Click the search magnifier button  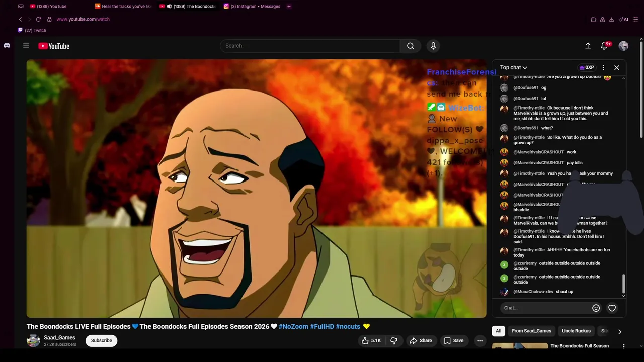pos(411,46)
